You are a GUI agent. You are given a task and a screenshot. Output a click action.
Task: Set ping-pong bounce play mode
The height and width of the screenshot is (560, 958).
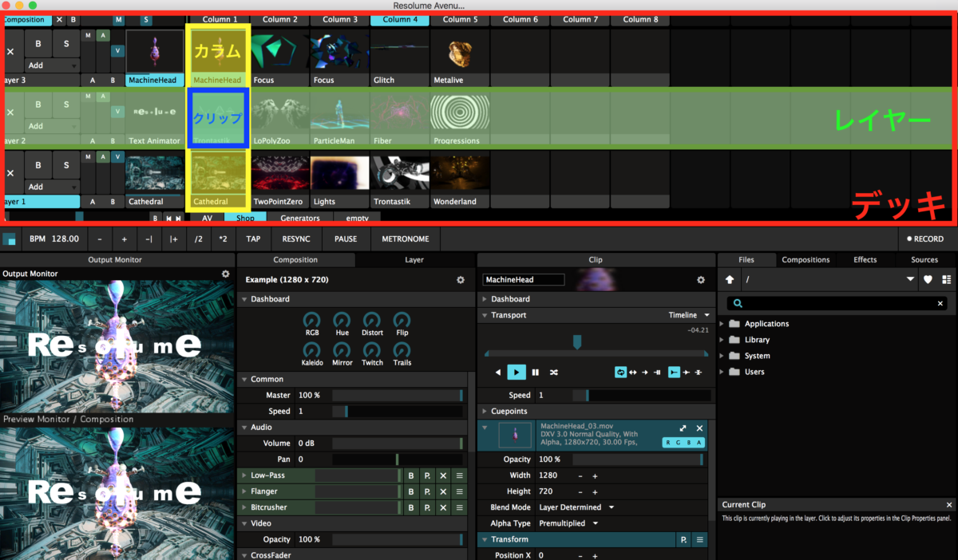click(x=633, y=372)
